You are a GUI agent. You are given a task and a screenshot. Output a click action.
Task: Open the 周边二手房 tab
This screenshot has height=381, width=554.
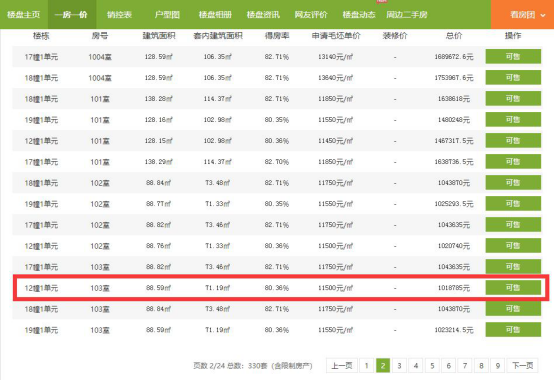click(x=407, y=14)
